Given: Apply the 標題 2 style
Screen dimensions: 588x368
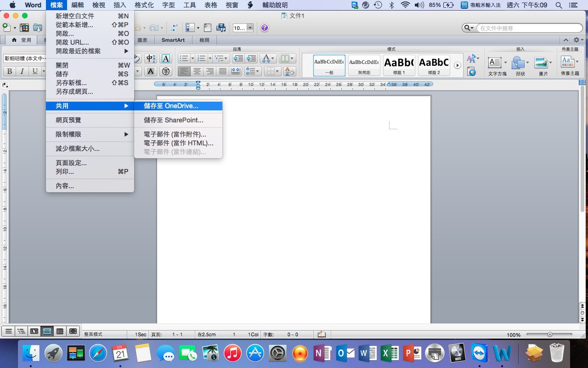Looking at the screenshot, I should pos(434,65).
